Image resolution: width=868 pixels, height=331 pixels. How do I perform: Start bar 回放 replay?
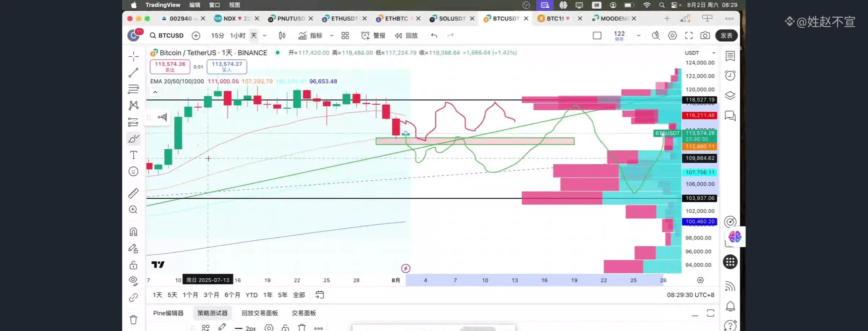click(406, 35)
